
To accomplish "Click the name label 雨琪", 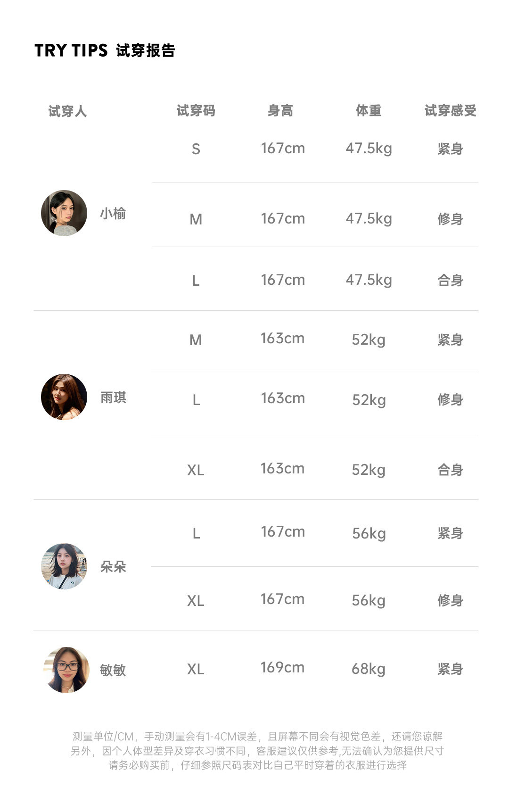I will click(113, 398).
